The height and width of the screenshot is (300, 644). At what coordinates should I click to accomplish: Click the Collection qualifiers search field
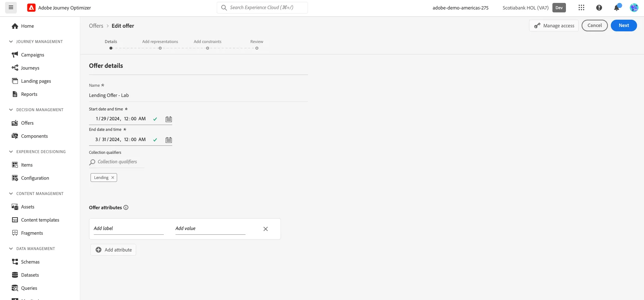117,162
